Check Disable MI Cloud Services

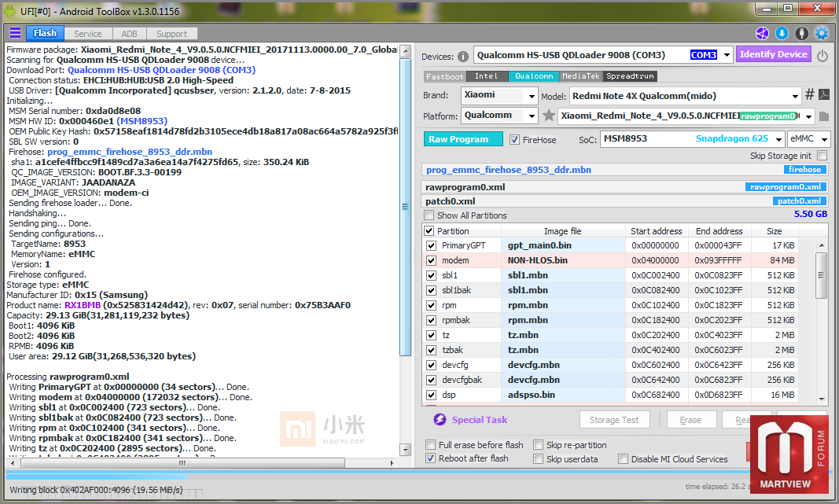(x=623, y=458)
